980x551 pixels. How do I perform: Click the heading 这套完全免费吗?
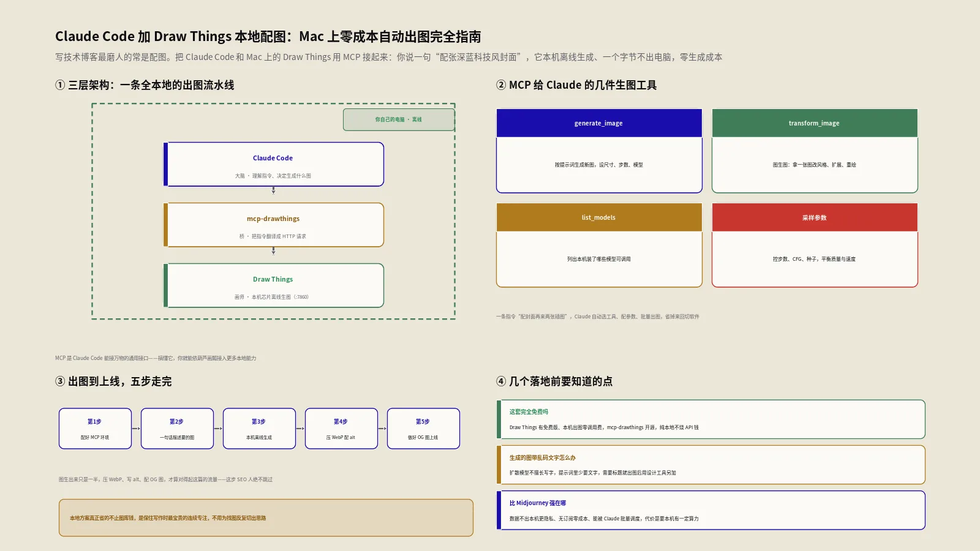pyautogui.click(x=529, y=412)
